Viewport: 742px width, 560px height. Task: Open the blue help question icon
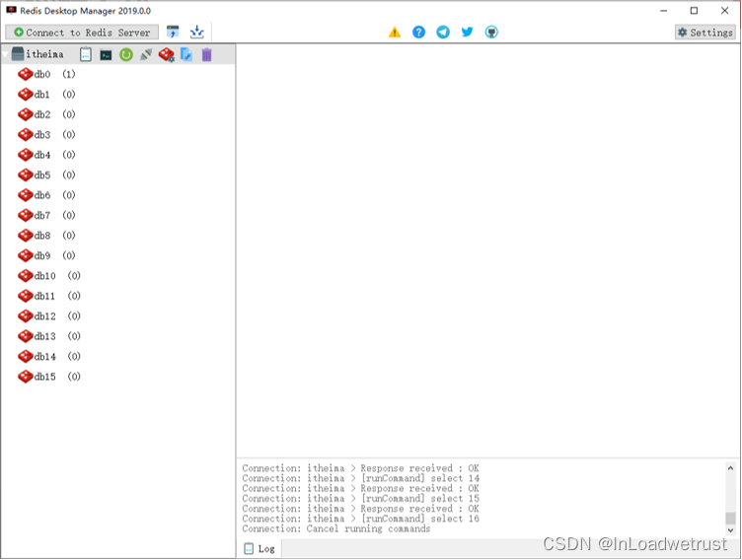[418, 32]
